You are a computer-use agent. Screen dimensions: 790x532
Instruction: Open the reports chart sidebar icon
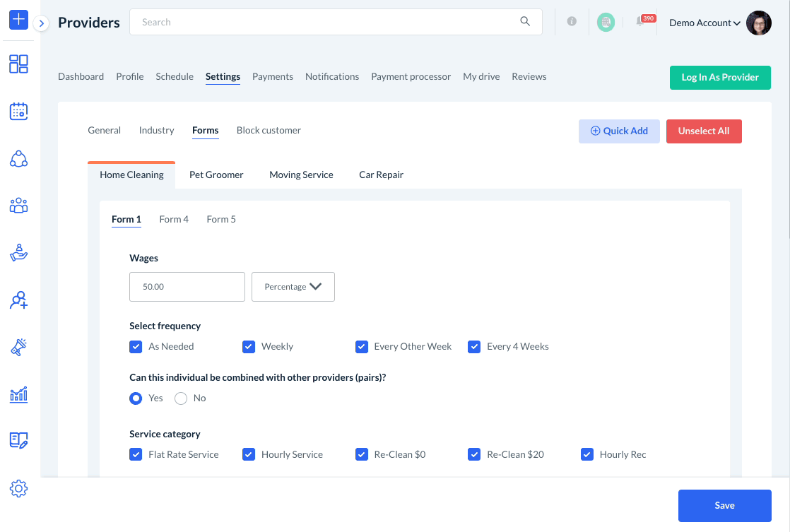pos(18,394)
